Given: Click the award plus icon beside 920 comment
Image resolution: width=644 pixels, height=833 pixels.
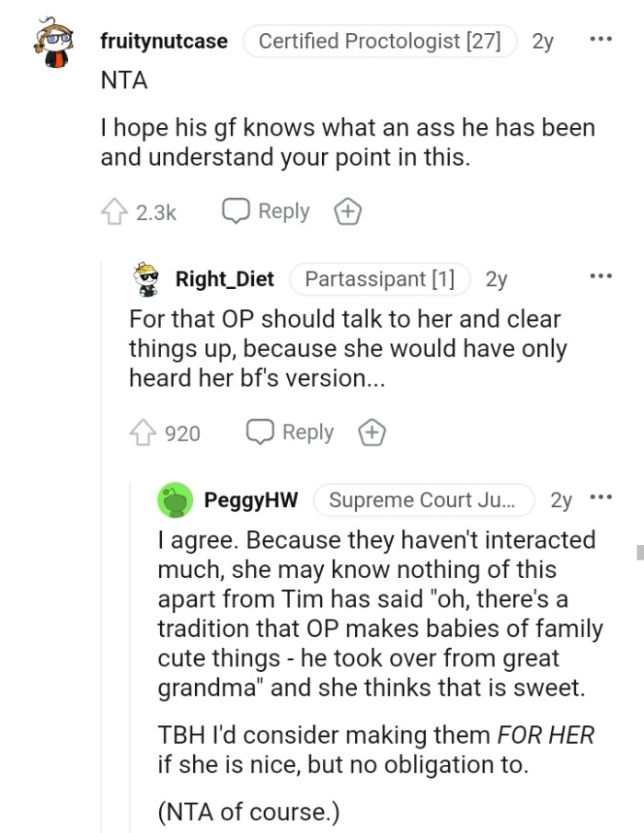Looking at the screenshot, I should pyautogui.click(x=372, y=432).
